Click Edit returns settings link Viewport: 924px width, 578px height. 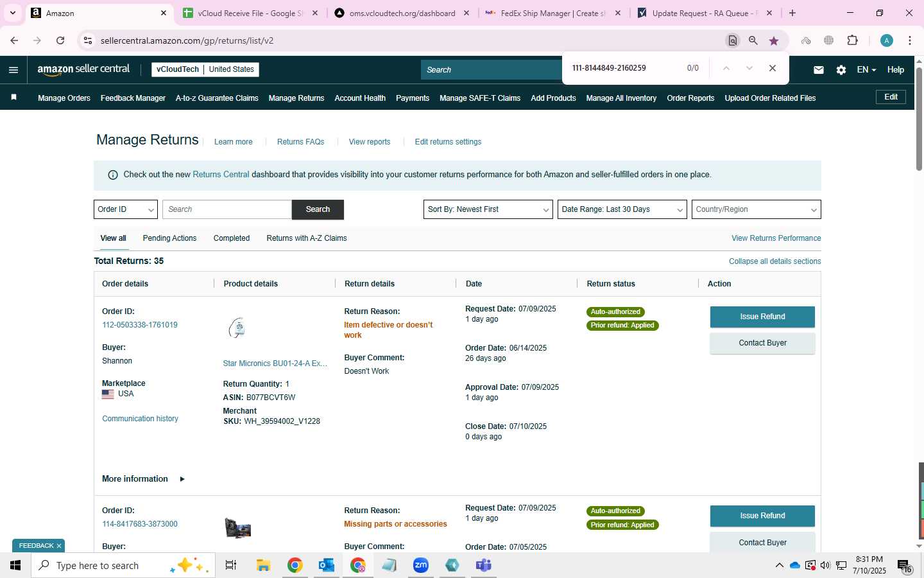point(448,142)
